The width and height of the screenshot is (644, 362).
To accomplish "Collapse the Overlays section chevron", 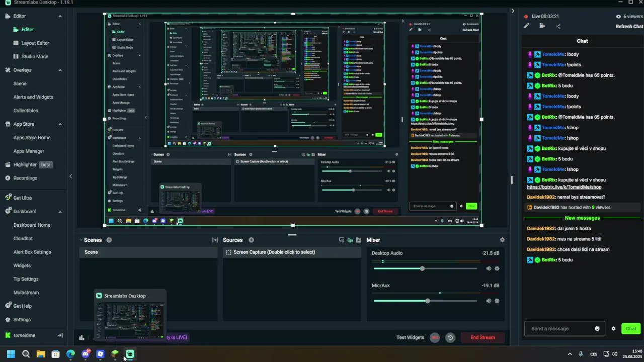I will 60,70.
